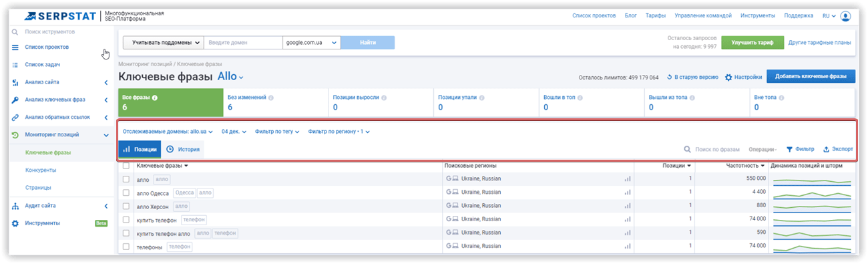868x264 pixels.
Task: Sort by the Позиции column
Action: tap(677, 165)
